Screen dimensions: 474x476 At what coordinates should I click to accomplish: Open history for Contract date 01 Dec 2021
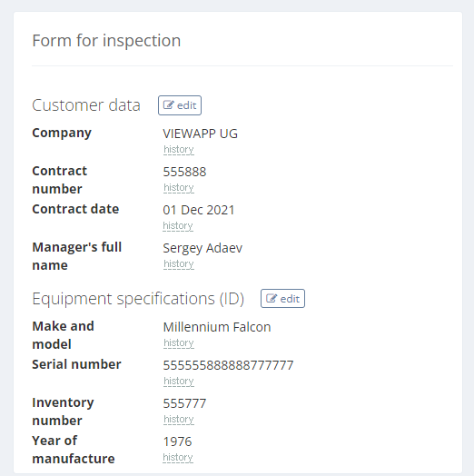tap(178, 226)
